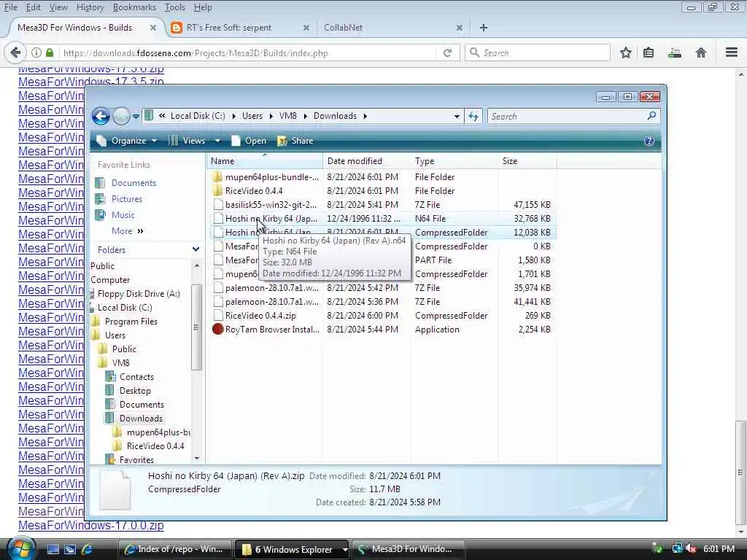Screen dimensions: 747x560
Task: Go back in the Explorer window
Action: coord(101,116)
